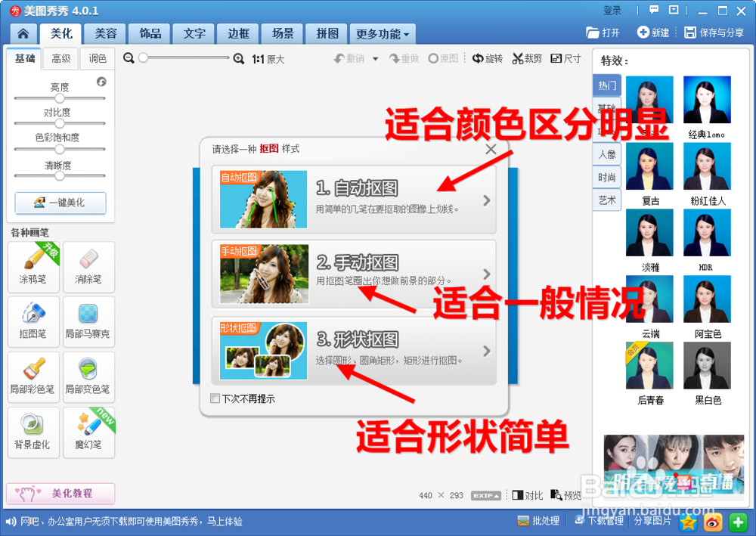Click the 对比度 contrast slider handle
Screen dimensions: 756x536
click(59, 123)
